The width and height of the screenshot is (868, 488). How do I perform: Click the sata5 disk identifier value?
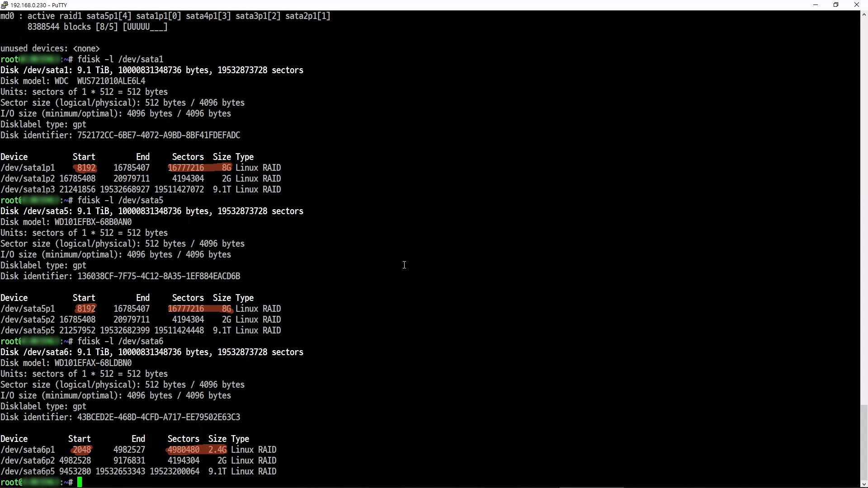click(x=159, y=276)
